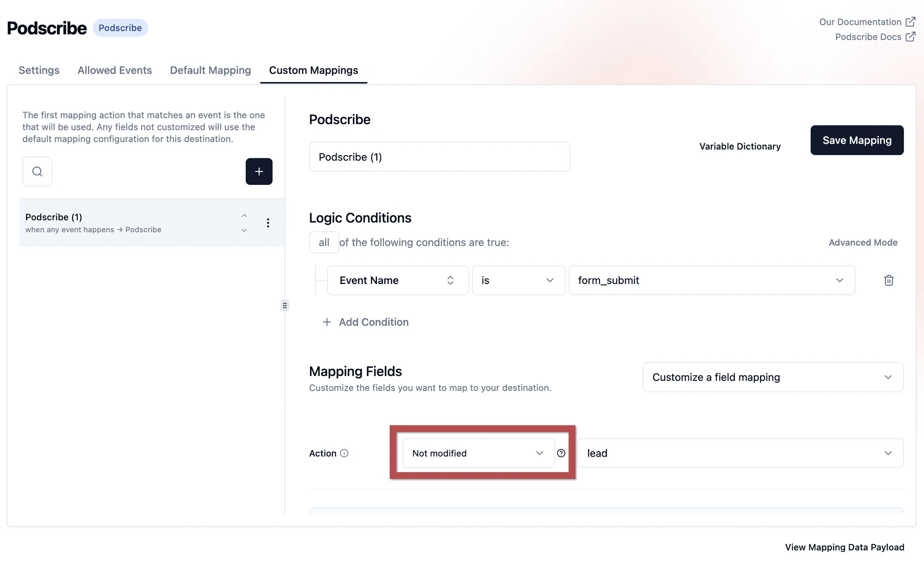Click the question mark help icon near lead

point(561,453)
